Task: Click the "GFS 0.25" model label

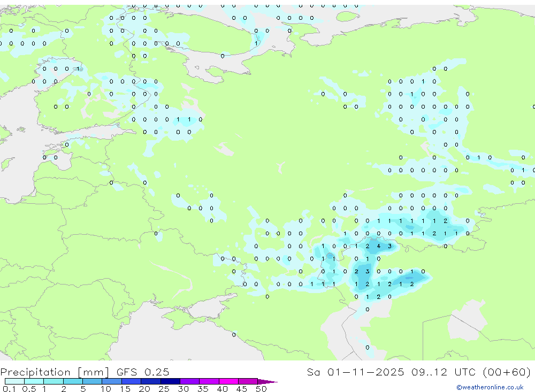Action: (x=143, y=372)
